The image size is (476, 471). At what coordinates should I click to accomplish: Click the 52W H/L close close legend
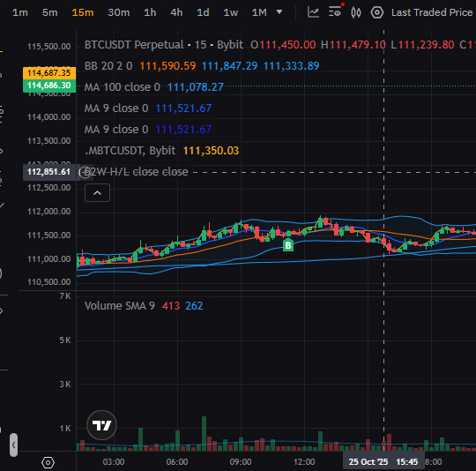(x=136, y=172)
